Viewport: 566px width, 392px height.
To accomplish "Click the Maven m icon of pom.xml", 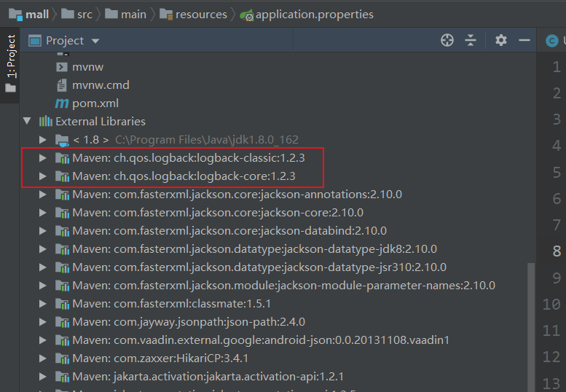I will tap(62, 103).
